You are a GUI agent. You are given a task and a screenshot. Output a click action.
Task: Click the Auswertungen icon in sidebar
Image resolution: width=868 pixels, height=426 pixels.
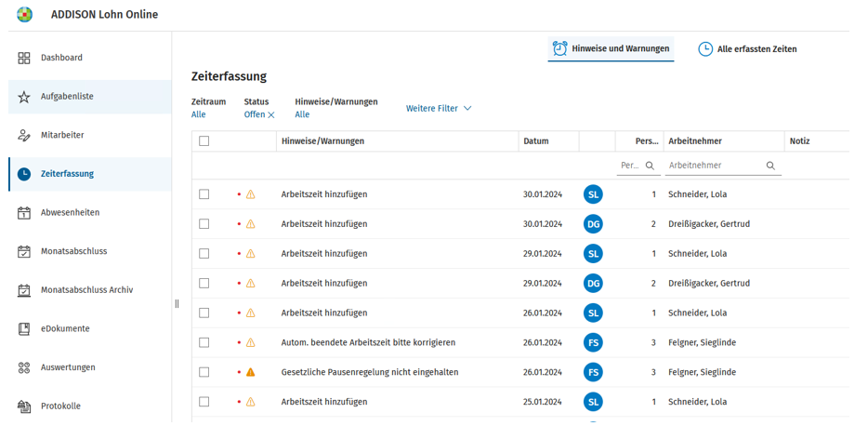(24, 367)
